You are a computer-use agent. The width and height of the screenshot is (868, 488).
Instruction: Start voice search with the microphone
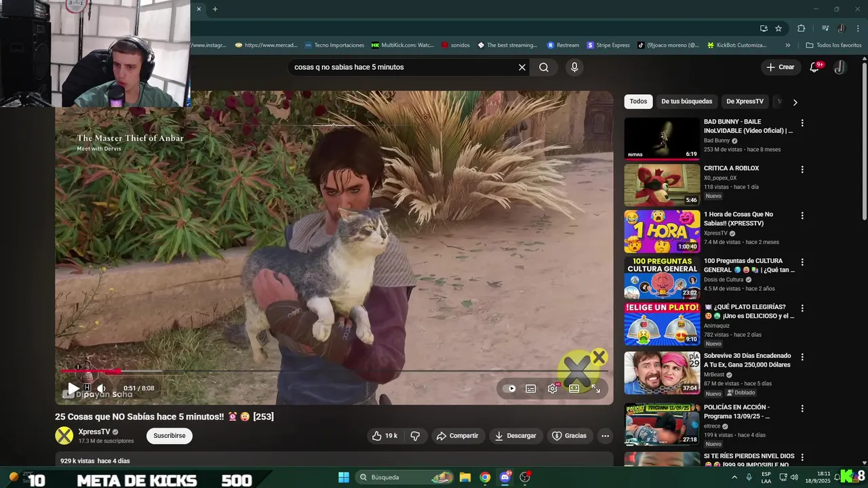coord(574,67)
